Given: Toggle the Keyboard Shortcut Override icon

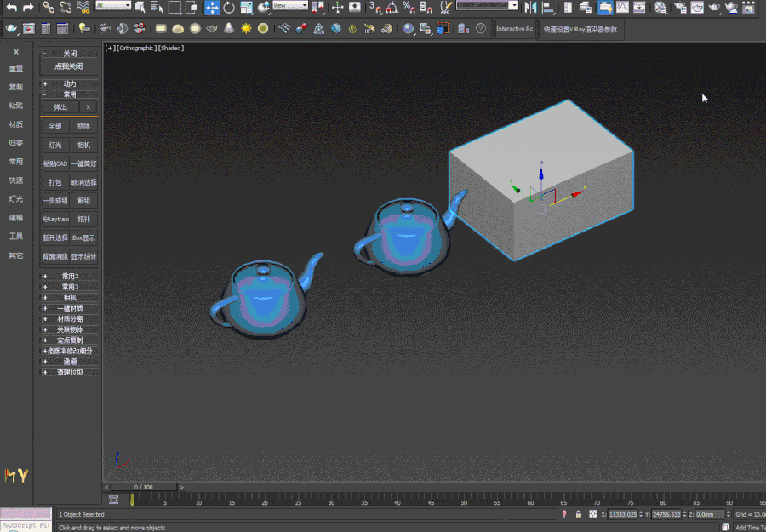Looking at the screenshot, I should (x=355, y=7).
